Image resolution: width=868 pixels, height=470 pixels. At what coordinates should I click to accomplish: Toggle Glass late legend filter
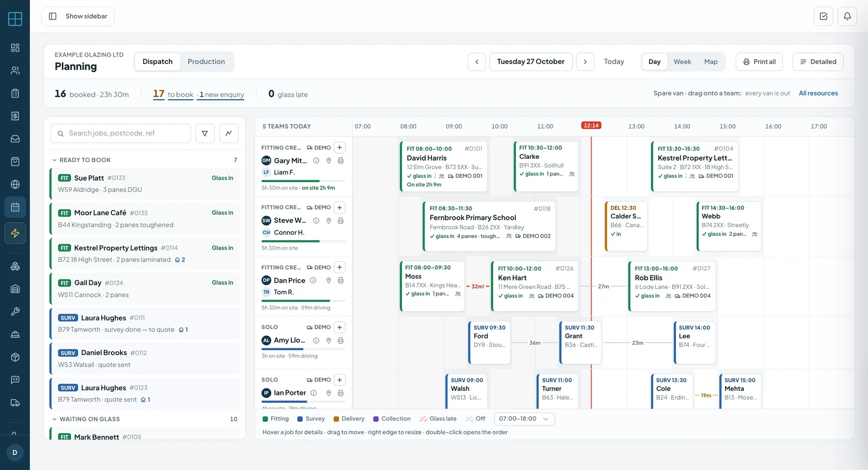[x=438, y=419]
